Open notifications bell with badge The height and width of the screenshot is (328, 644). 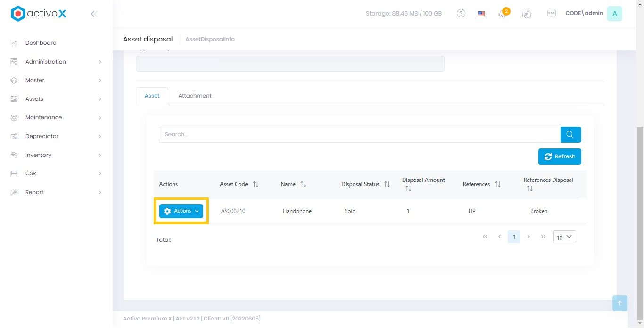(x=502, y=14)
